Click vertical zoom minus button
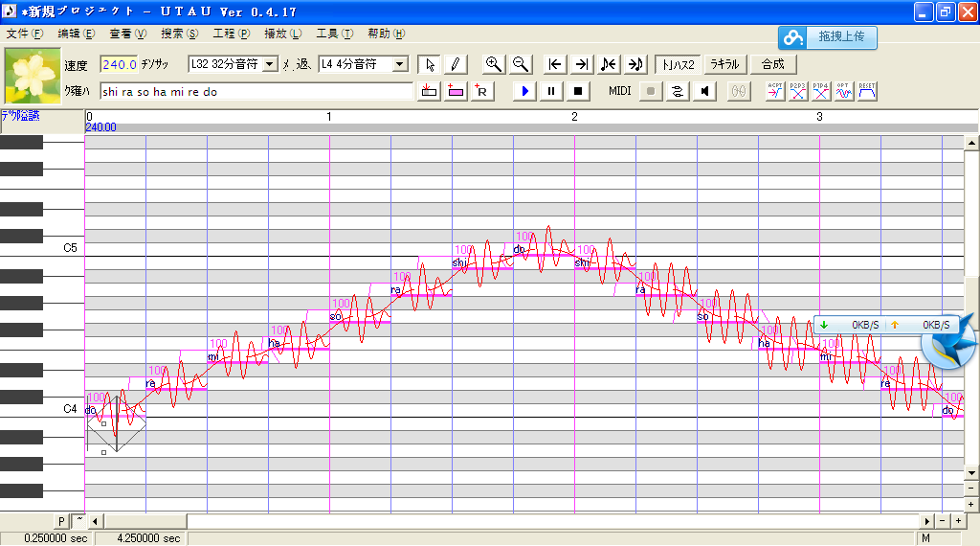 point(971,488)
